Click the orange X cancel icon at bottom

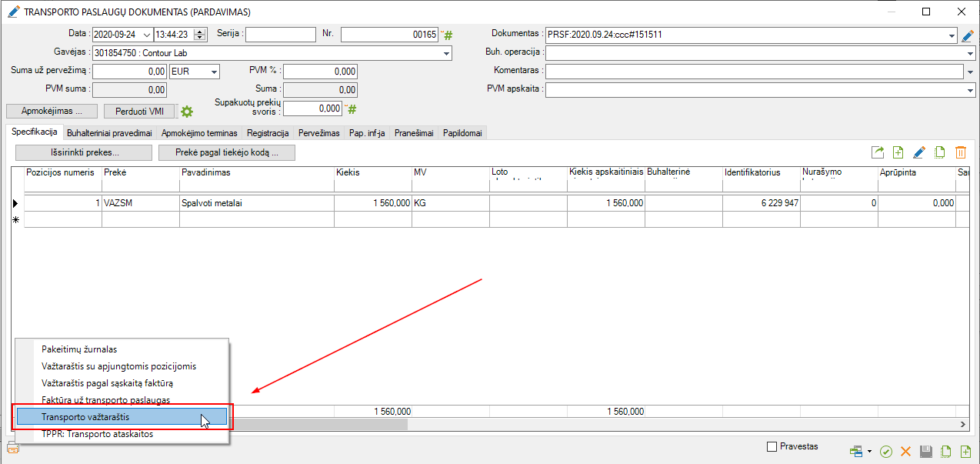pyautogui.click(x=905, y=452)
